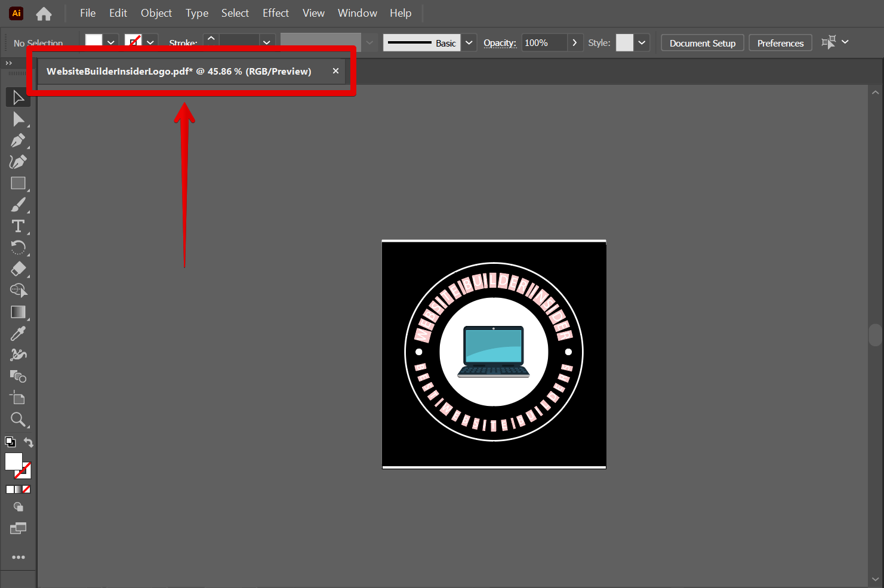Image resolution: width=884 pixels, height=588 pixels.
Task: Select the Rectangle tool
Action: [18, 183]
